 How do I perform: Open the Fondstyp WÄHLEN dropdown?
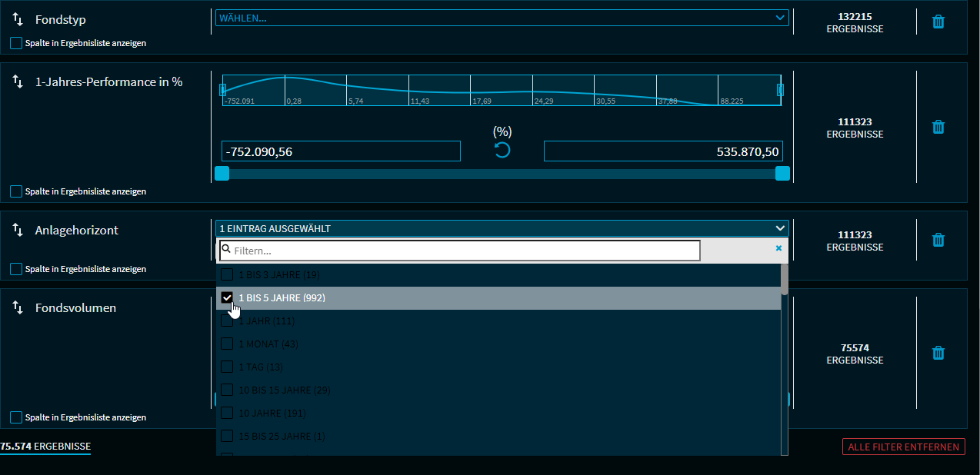(502, 18)
